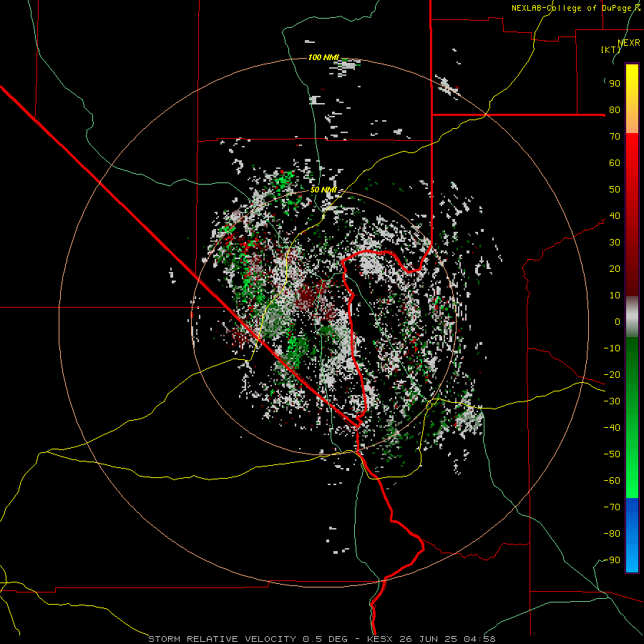Image resolution: width=644 pixels, height=644 pixels.
Task: Click the -70 value on the velocity scale
Action: 612,507
